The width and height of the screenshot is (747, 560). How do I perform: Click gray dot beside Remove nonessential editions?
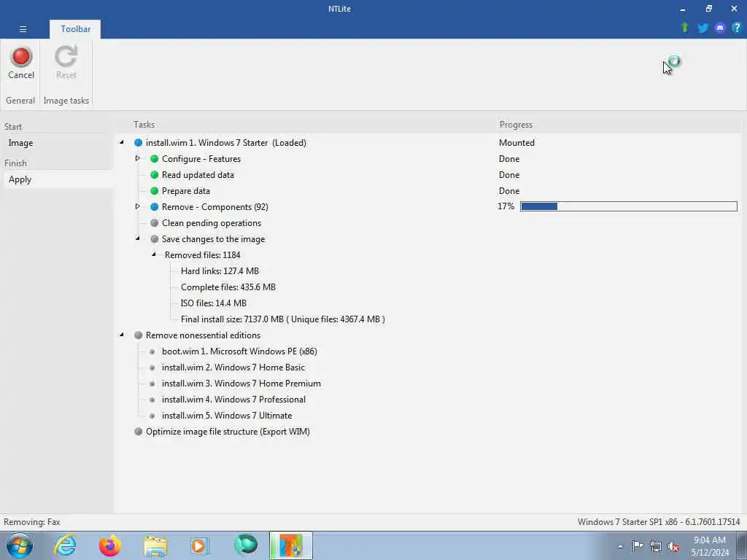point(138,335)
